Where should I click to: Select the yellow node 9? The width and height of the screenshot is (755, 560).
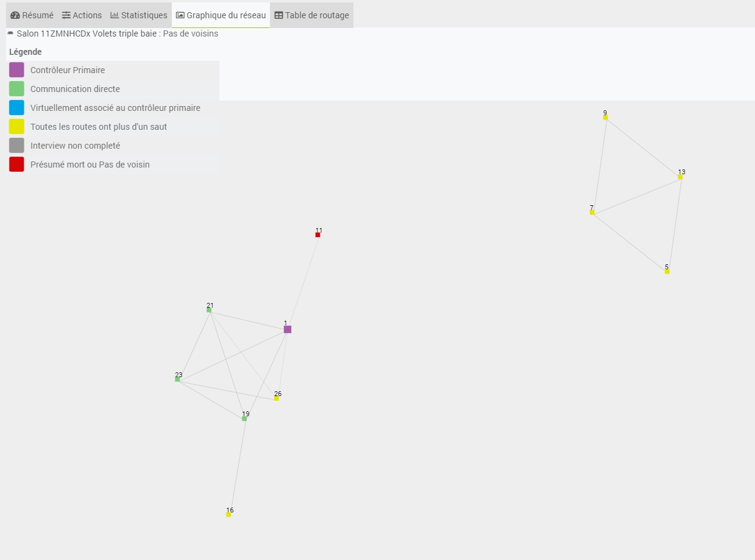point(605,117)
